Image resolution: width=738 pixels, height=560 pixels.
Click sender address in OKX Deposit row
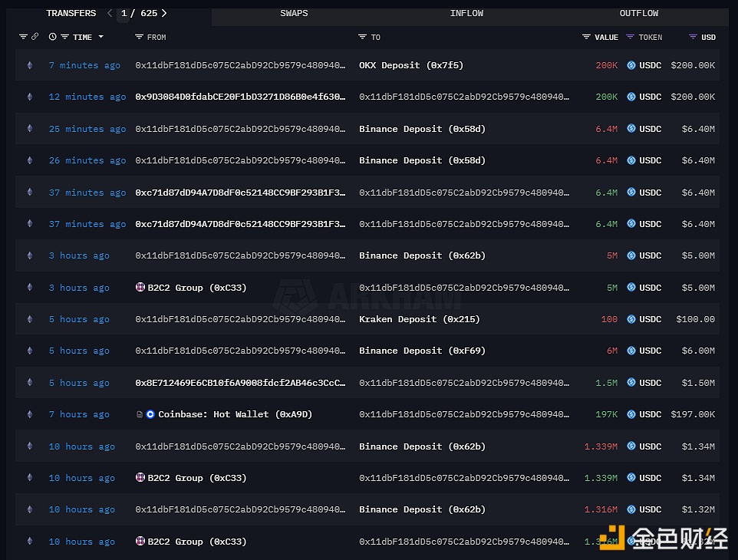point(240,65)
